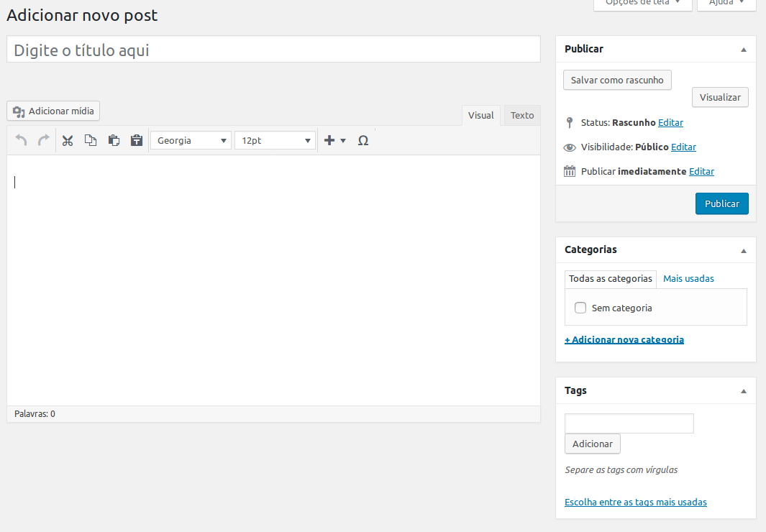Click the copy icon in toolbar
This screenshot has height=532, width=766.
tap(91, 141)
